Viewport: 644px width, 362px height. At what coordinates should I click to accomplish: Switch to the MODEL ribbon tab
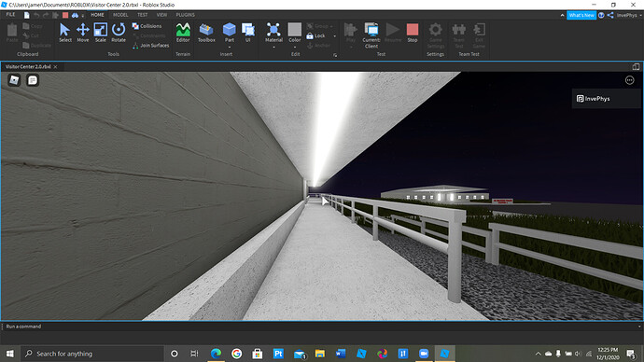point(120,15)
